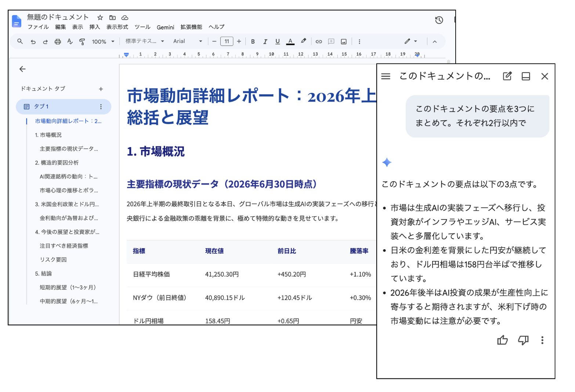Open the ツール menu

point(142,27)
